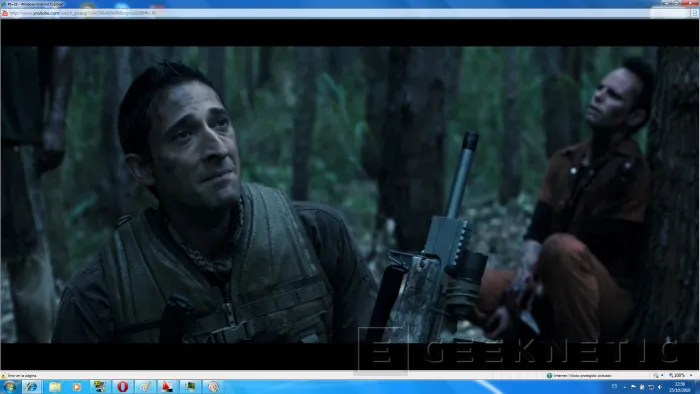Viewport: 700px width, 394px height.
Task: Open Windows Explorer folder from taskbar
Action: (x=55, y=386)
